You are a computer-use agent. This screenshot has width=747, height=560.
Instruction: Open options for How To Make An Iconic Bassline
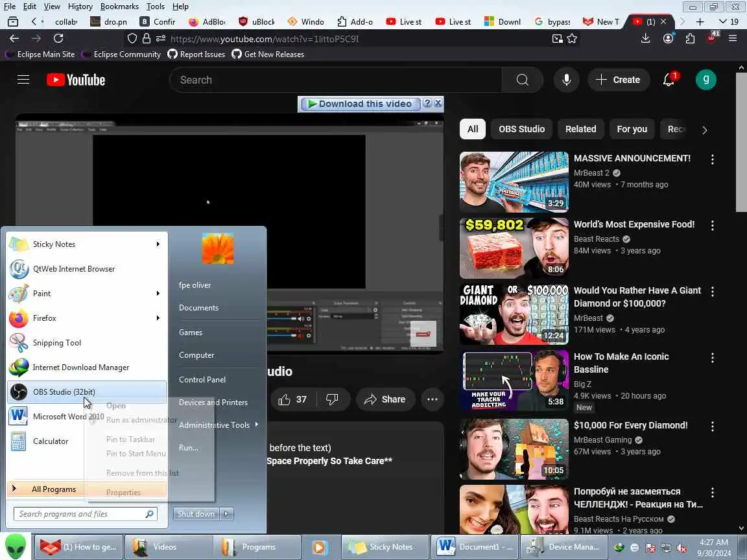[x=712, y=358]
